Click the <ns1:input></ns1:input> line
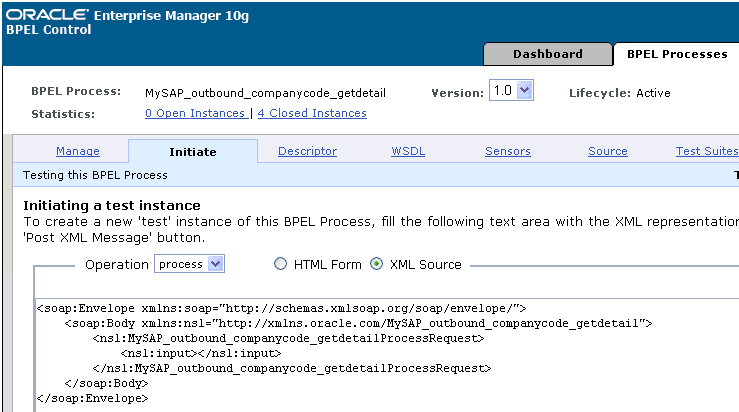The image size is (739, 412). click(201, 353)
